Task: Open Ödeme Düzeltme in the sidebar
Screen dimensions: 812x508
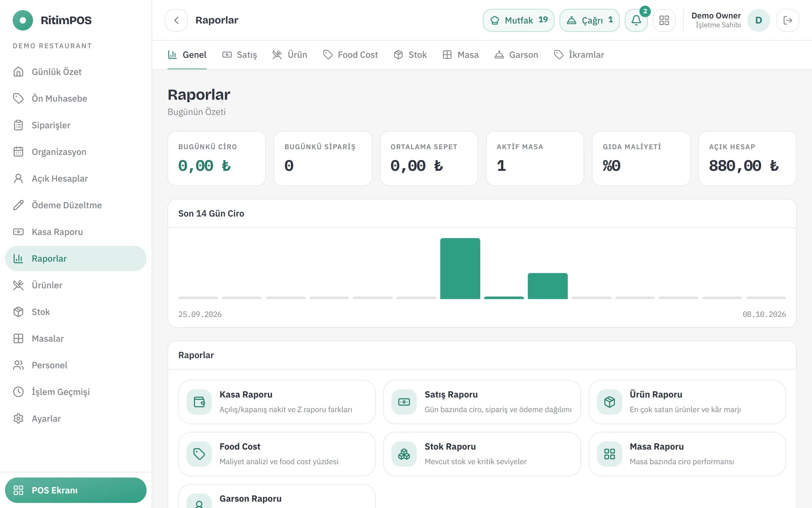Action: click(76, 205)
